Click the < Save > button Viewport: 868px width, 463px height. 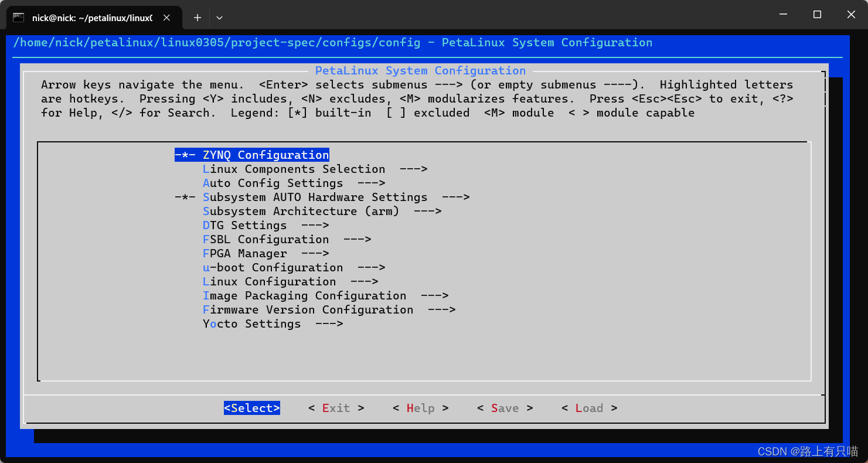(x=505, y=408)
